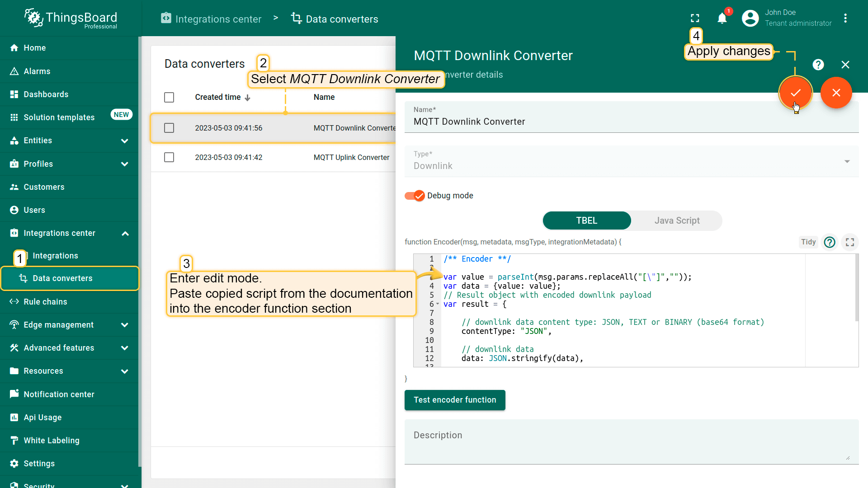Click into the Description text field
Image resolution: width=868 pixels, height=488 pixels.
tap(631, 441)
